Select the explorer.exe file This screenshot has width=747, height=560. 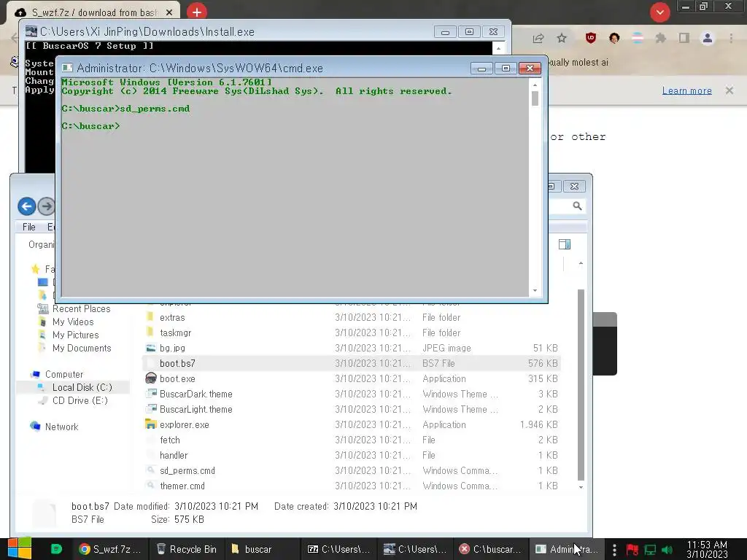(184, 424)
